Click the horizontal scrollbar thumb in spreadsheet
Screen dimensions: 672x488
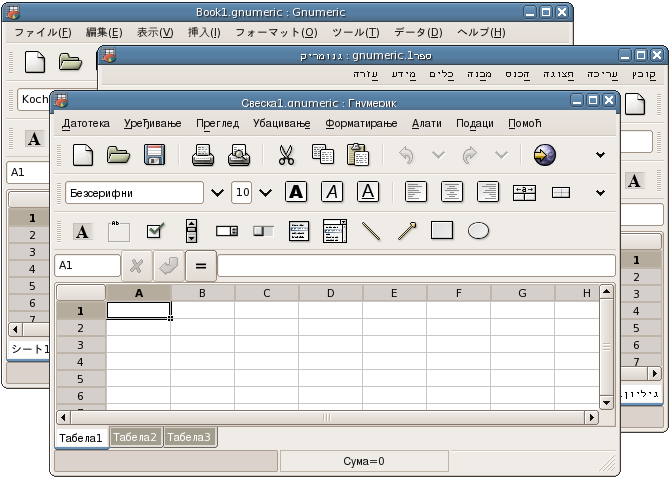click(x=327, y=417)
